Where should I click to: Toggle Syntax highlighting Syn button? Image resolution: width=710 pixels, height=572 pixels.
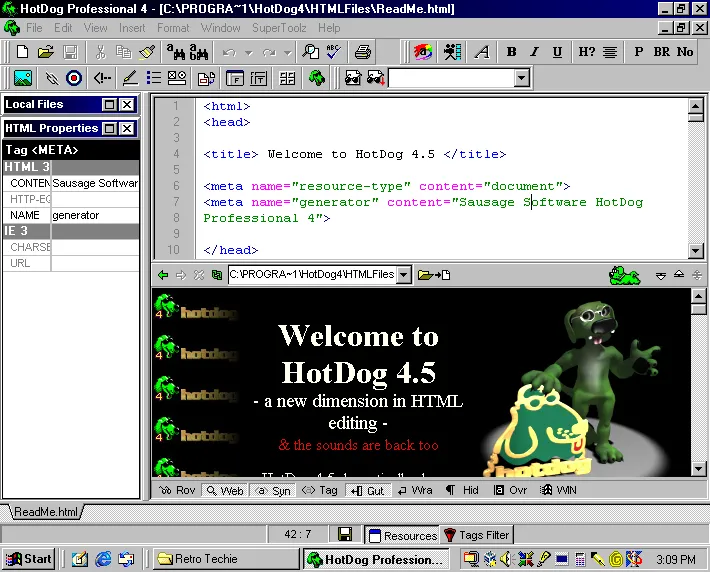click(273, 490)
